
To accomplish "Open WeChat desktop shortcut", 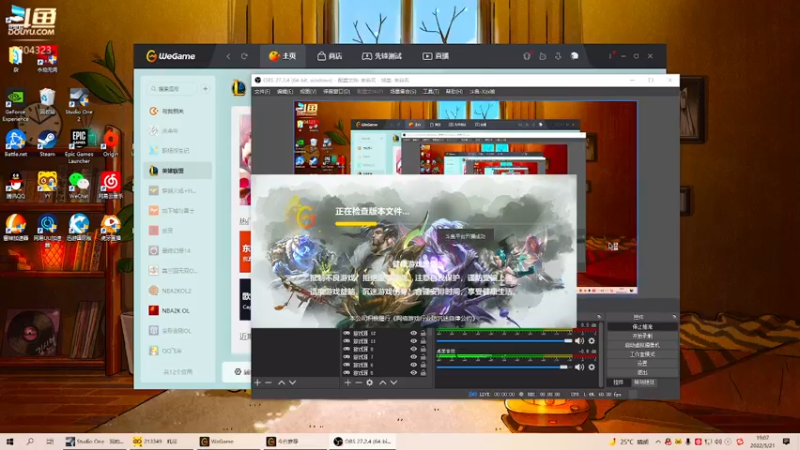I will 79,185.
